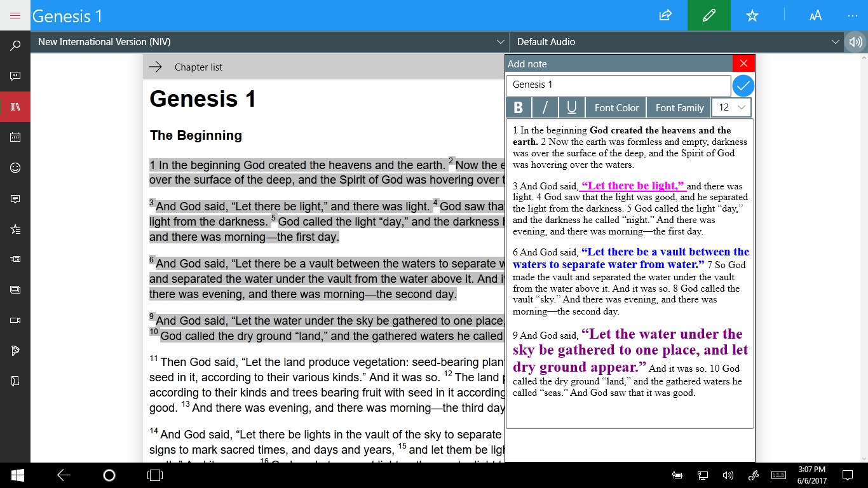Click the arrow beside Chapter list
Screen dimensions: 868x488
156,67
